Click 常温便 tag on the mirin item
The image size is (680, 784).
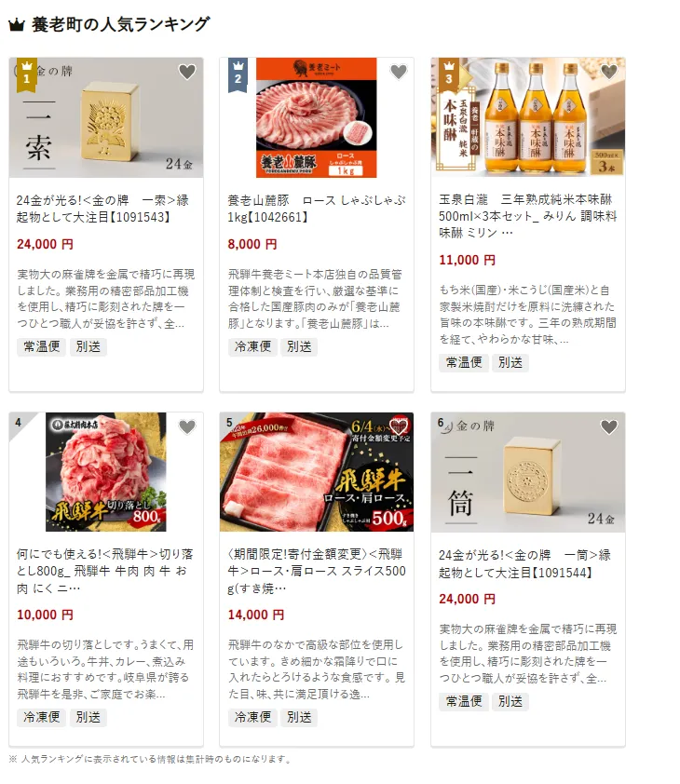[x=464, y=362]
